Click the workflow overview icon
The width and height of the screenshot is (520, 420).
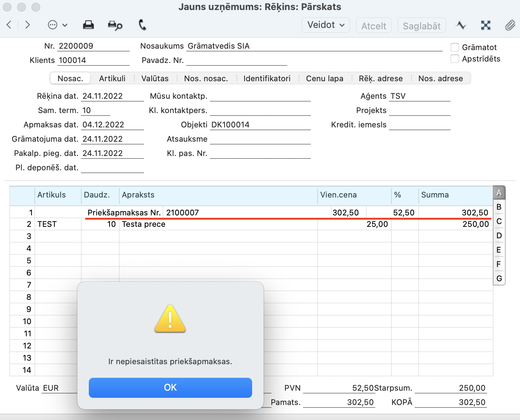486,25
